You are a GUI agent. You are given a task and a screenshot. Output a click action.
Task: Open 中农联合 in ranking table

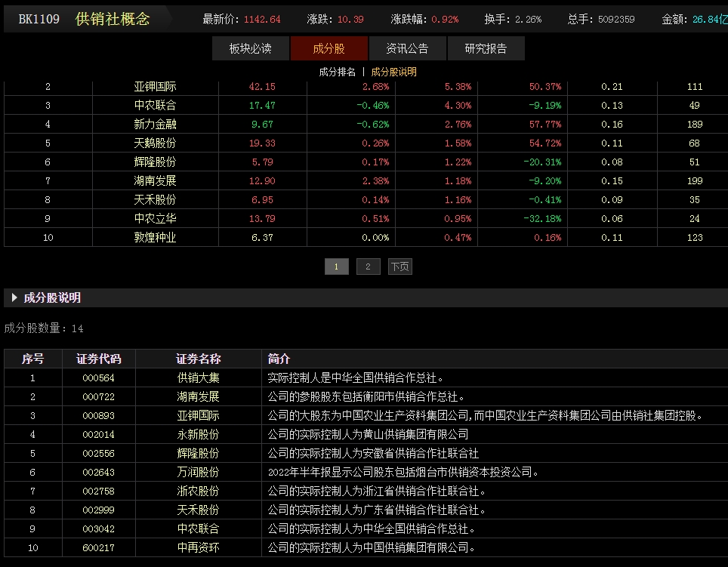pyautogui.click(x=155, y=106)
